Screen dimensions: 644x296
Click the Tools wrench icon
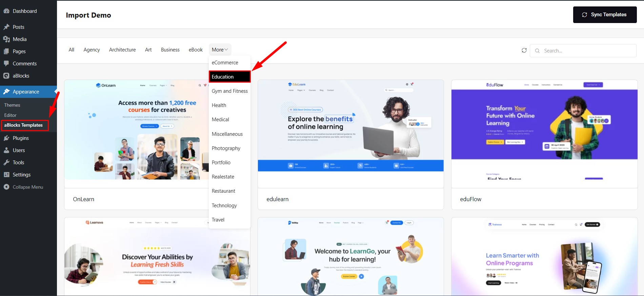(6, 163)
